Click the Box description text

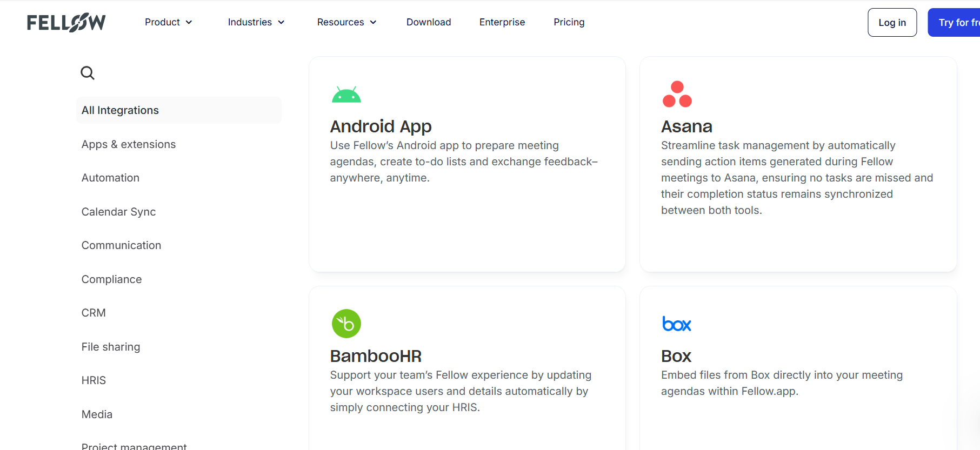[x=782, y=383]
